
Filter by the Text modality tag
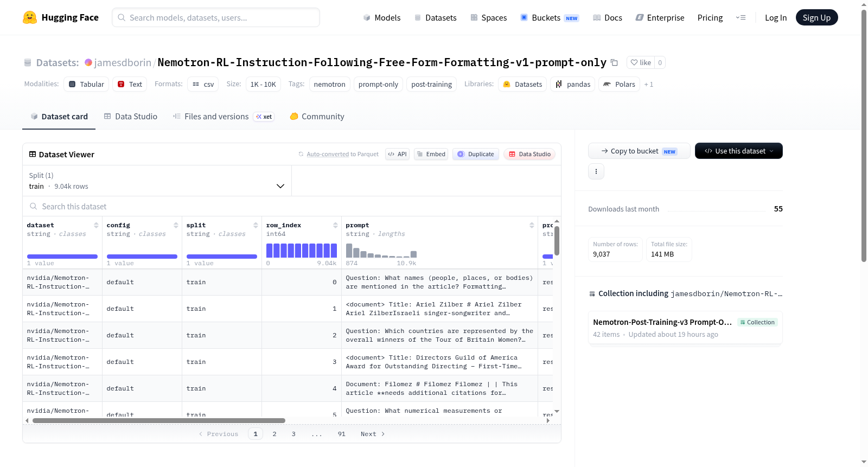(x=130, y=84)
